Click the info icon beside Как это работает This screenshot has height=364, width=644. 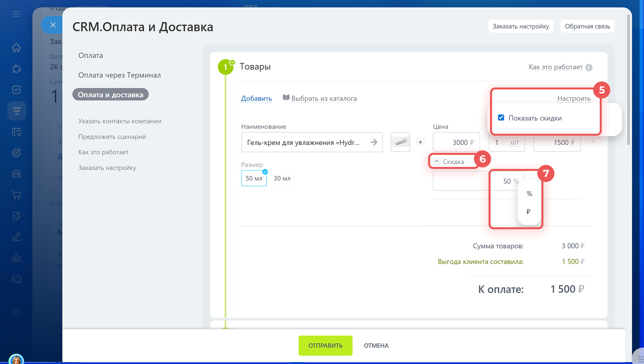coord(589,67)
